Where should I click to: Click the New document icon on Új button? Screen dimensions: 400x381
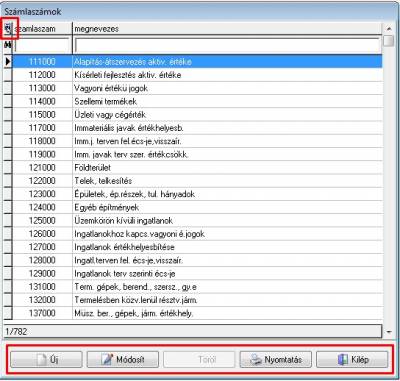[x=42, y=360]
